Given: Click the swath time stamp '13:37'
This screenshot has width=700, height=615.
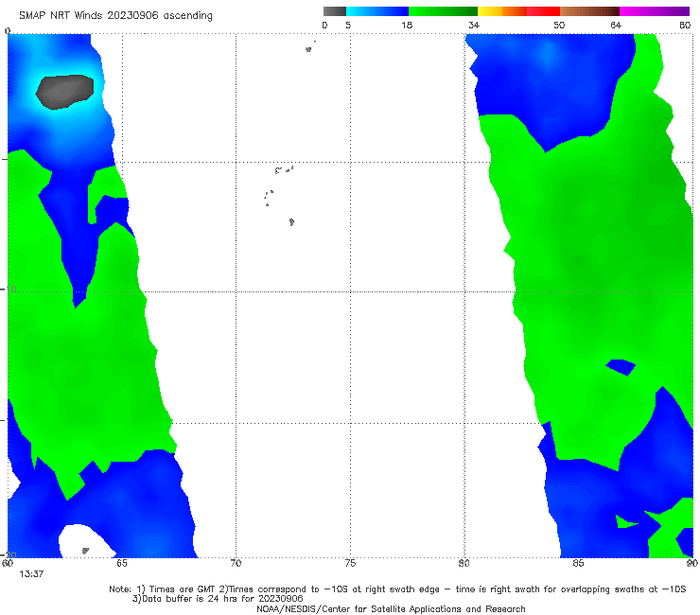Looking at the screenshot, I should (x=31, y=574).
